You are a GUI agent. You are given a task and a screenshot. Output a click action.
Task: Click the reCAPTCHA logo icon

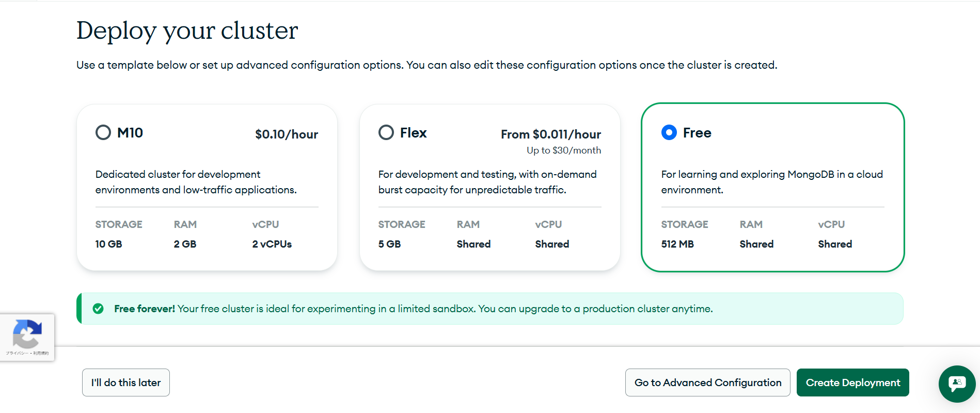point(27,333)
